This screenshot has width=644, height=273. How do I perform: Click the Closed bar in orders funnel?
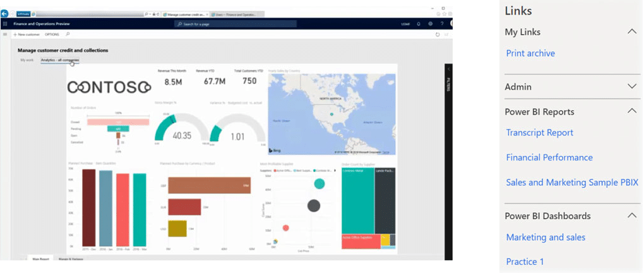tap(118, 122)
